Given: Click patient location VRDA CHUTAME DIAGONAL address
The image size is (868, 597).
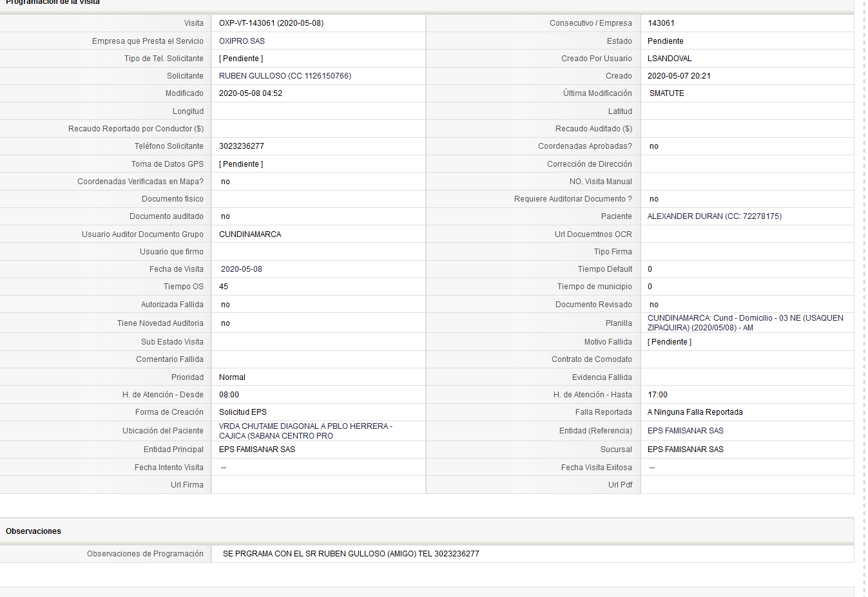Looking at the screenshot, I should 305,431.
